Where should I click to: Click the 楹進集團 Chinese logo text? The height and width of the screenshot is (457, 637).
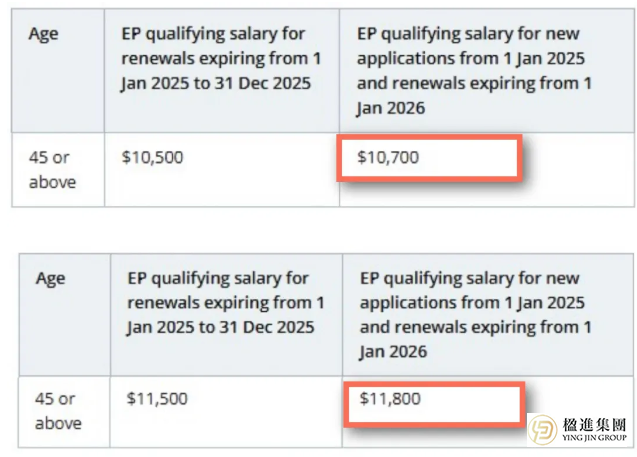595,425
